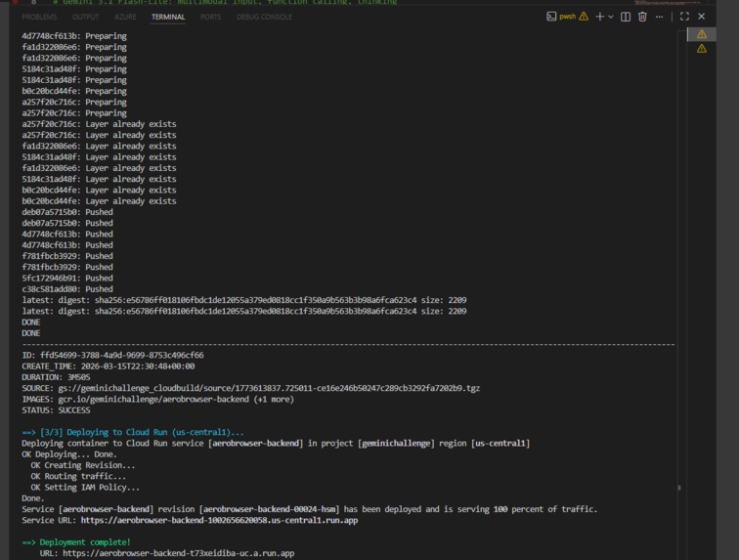The image size is (739, 560).
Task: Open the launch profile dropdown chevron
Action: click(611, 17)
